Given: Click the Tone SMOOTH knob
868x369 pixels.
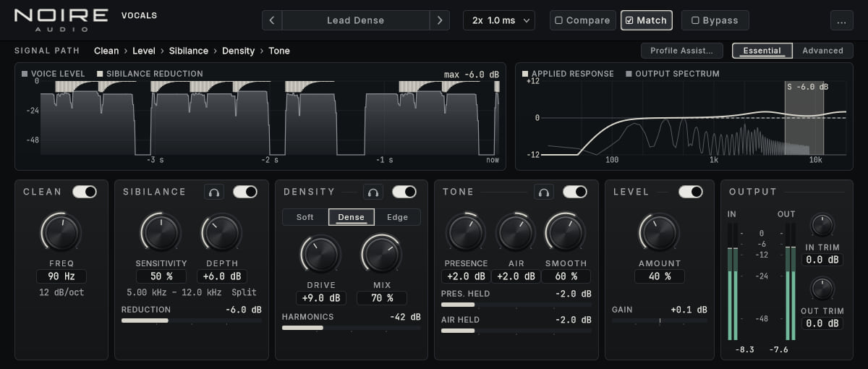Looking at the screenshot, I should (566, 232).
